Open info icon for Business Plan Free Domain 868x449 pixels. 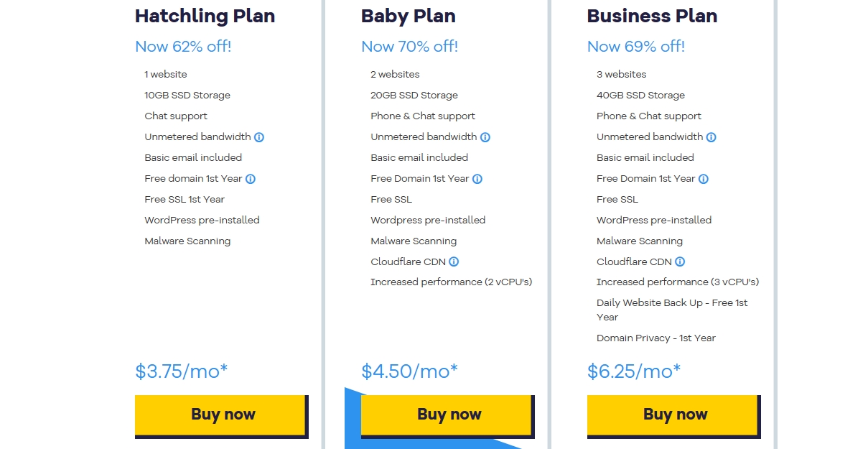pos(704,179)
